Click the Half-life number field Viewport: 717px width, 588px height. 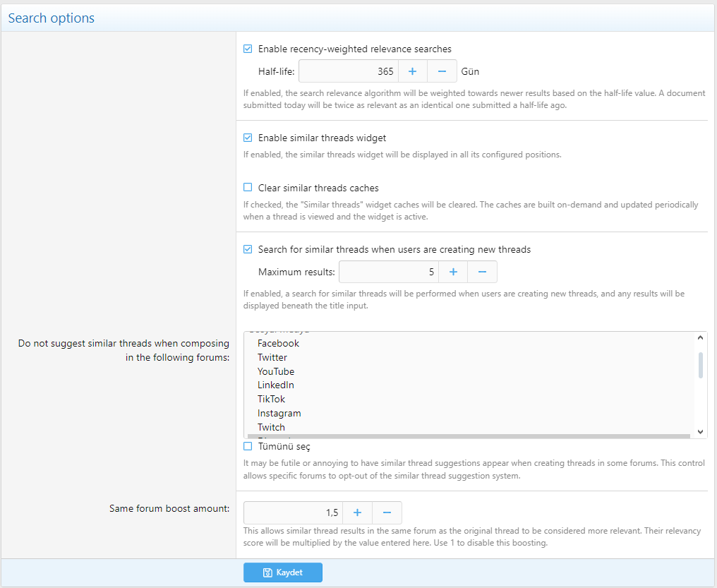pyautogui.click(x=349, y=71)
